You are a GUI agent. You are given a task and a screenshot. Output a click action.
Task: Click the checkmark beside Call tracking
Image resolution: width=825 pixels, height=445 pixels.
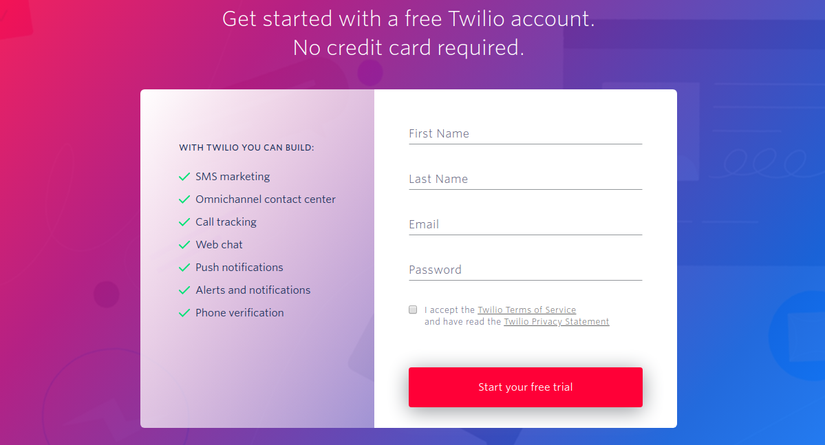(184, 222)
